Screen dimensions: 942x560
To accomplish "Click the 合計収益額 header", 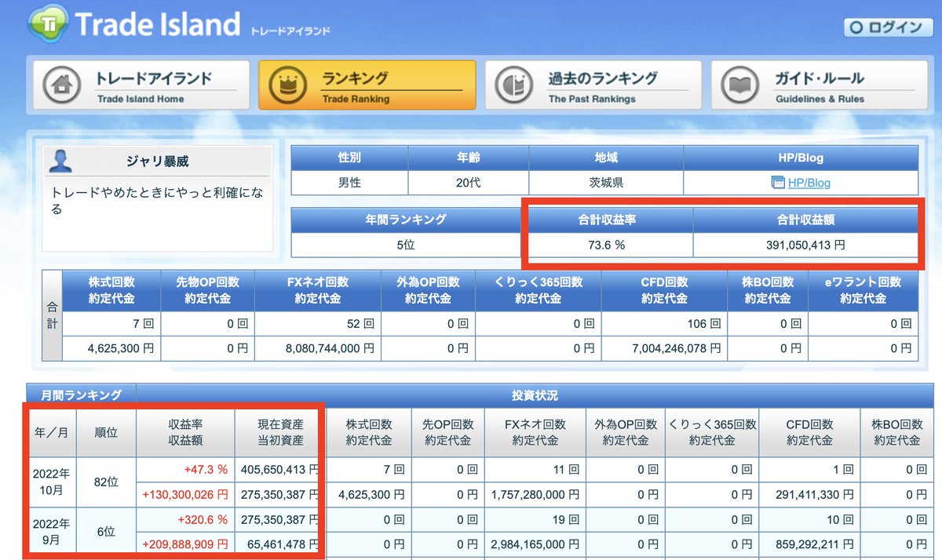I will pos(805,220).
